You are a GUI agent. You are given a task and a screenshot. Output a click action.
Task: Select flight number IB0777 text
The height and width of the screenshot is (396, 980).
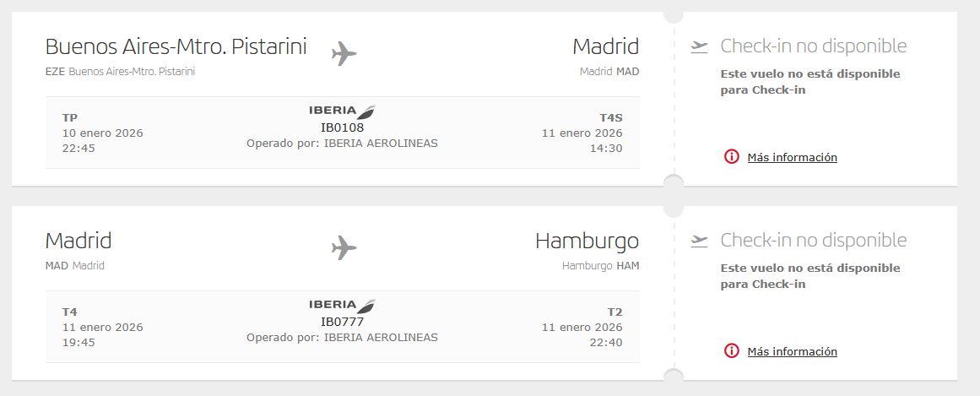[x=342, y=322]
